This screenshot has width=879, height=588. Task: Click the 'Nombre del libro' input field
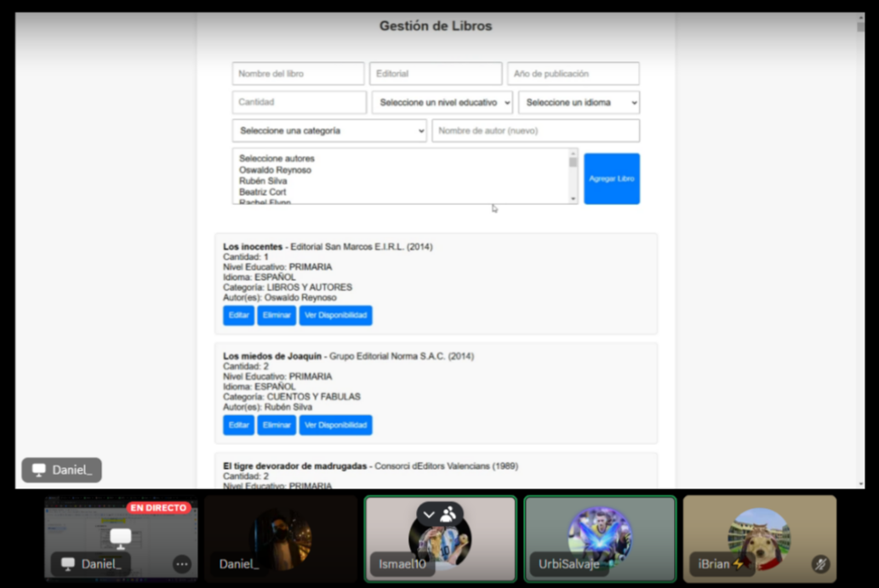point(298,74)
